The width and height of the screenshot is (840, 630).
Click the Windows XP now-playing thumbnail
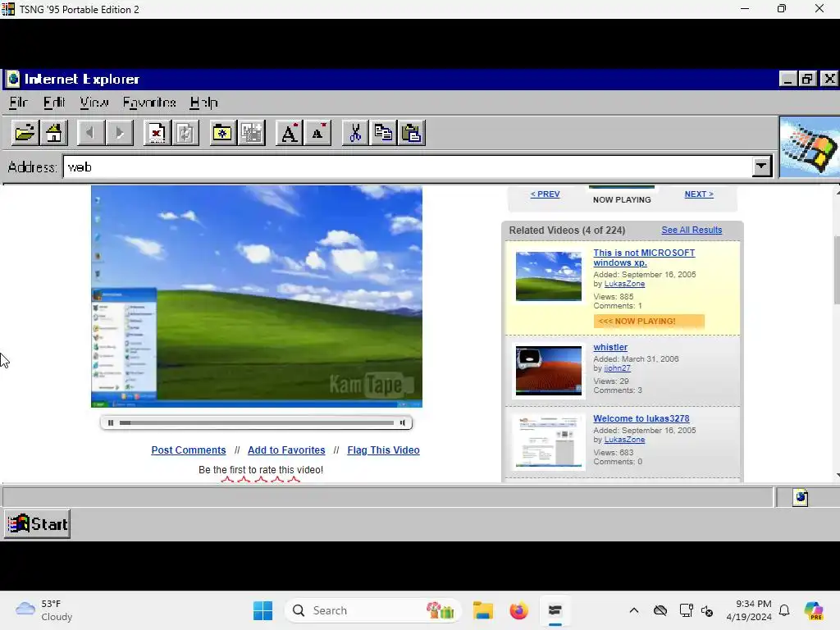click(x=549, y=276)
